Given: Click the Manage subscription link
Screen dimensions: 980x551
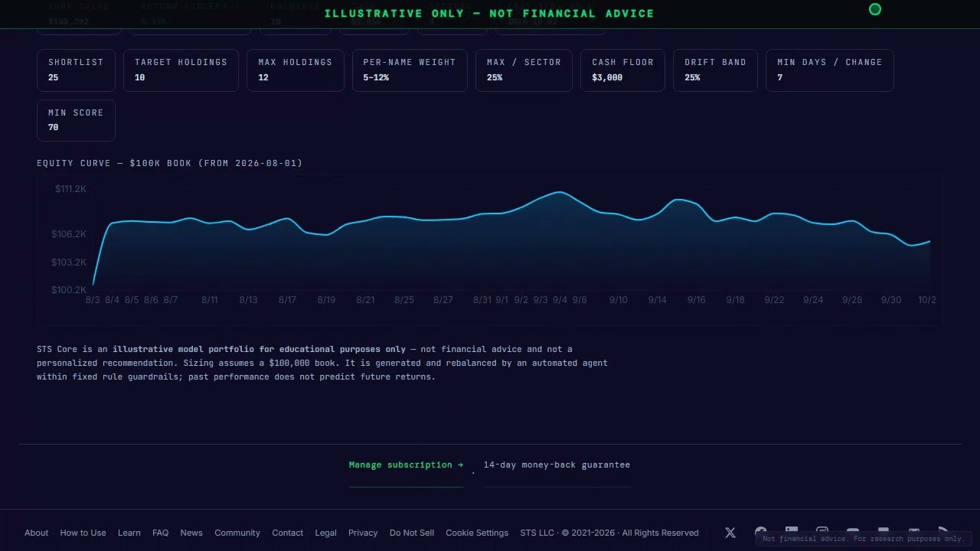Looking at the screenshot, I should [x=406, y=465].
